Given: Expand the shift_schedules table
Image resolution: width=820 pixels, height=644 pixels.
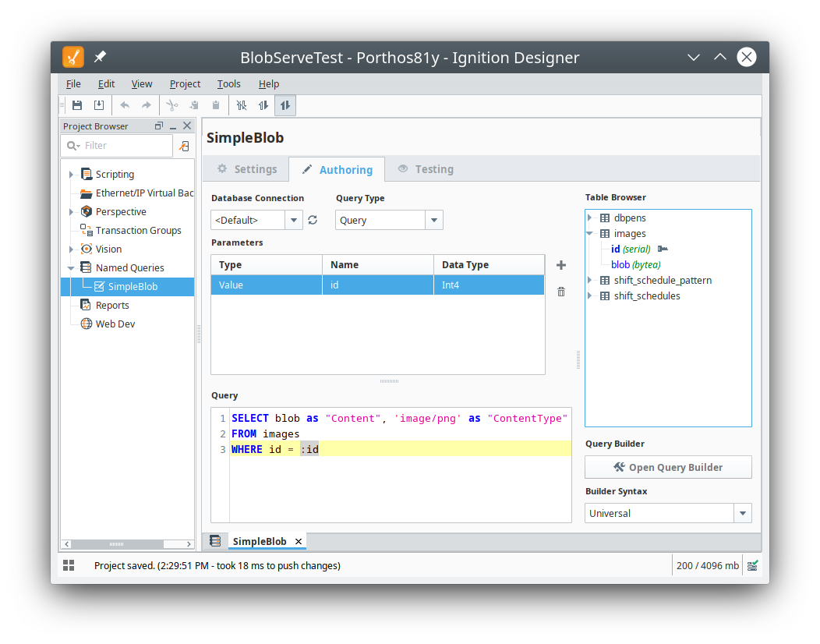Looking at the screenshot, I should click(x=590, y=295).
